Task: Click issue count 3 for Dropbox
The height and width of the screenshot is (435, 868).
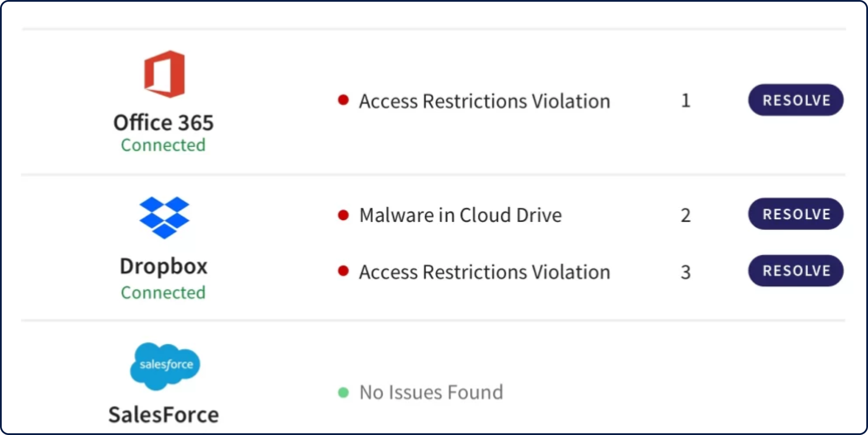Action: coord(686,273)
